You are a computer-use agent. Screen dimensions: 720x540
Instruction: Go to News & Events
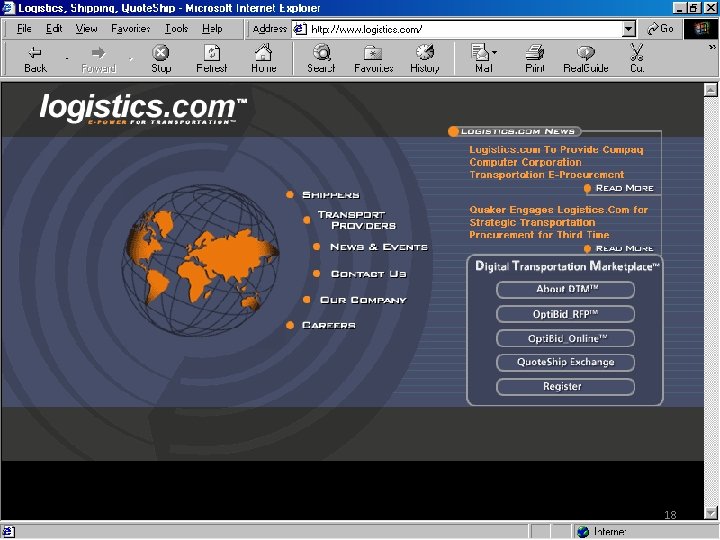pyautogui.click(x=379, y=247)
